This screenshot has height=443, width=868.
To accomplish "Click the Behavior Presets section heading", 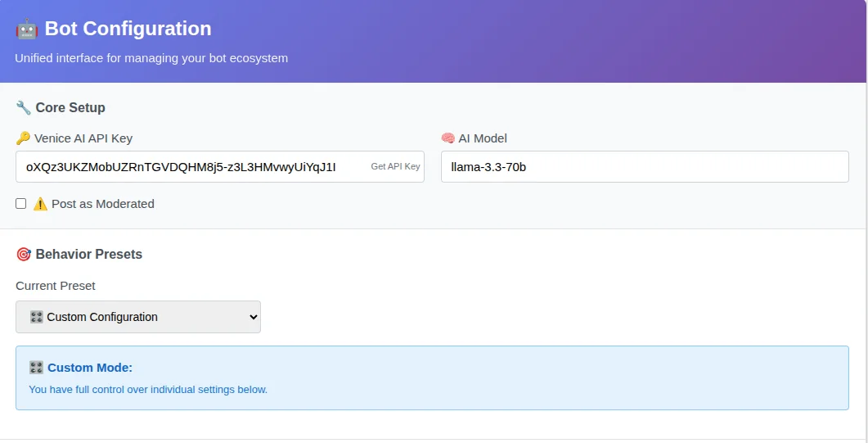I will coord(88,254).
